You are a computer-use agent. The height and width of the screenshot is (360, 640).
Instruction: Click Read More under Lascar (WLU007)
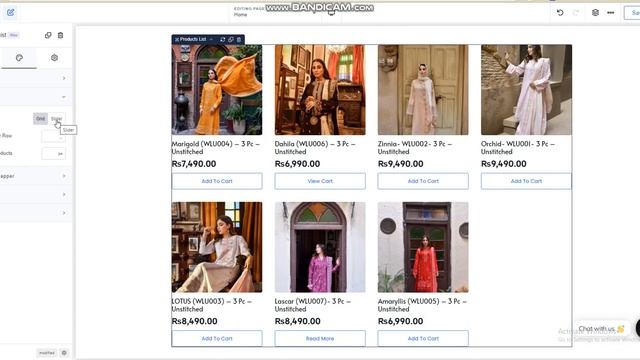pyautogui.click(x=320, y=338)
